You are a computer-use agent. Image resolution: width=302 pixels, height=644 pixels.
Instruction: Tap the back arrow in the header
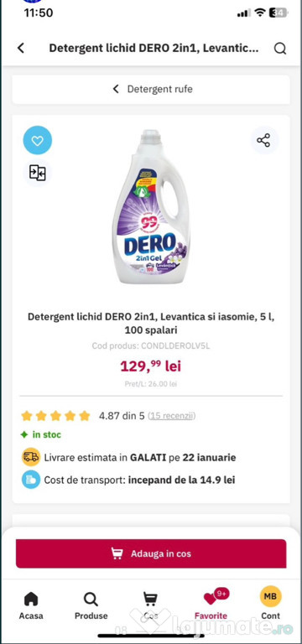pyautogui.click(x=20, y=48)
